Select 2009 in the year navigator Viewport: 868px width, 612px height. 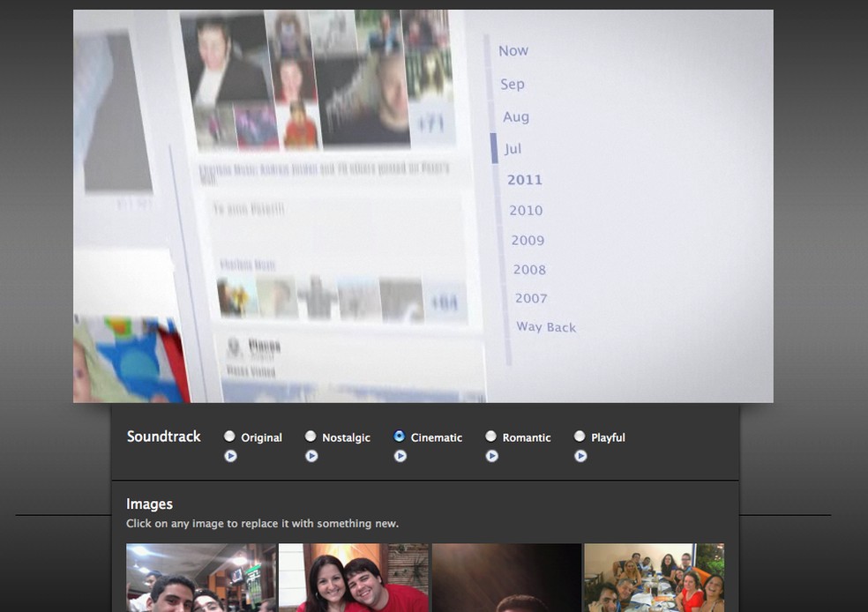(x=528, y=240)
